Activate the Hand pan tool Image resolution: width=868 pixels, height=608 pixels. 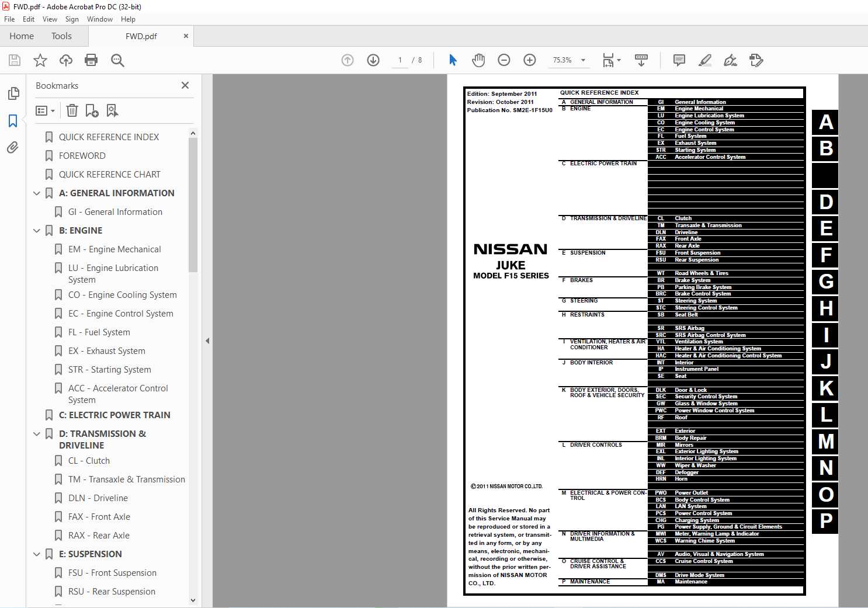click(478, 60)
